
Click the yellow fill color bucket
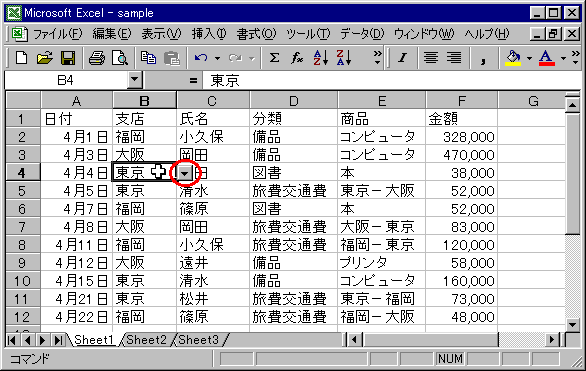pyautogui.click(x=513, y=58)
